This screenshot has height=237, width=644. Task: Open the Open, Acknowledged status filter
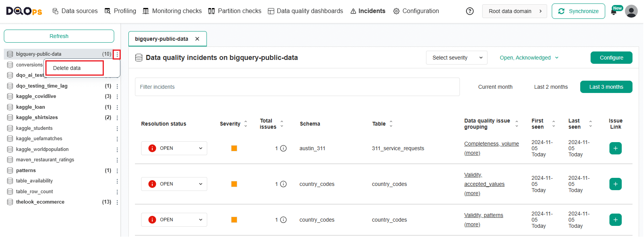pos(529,58)
